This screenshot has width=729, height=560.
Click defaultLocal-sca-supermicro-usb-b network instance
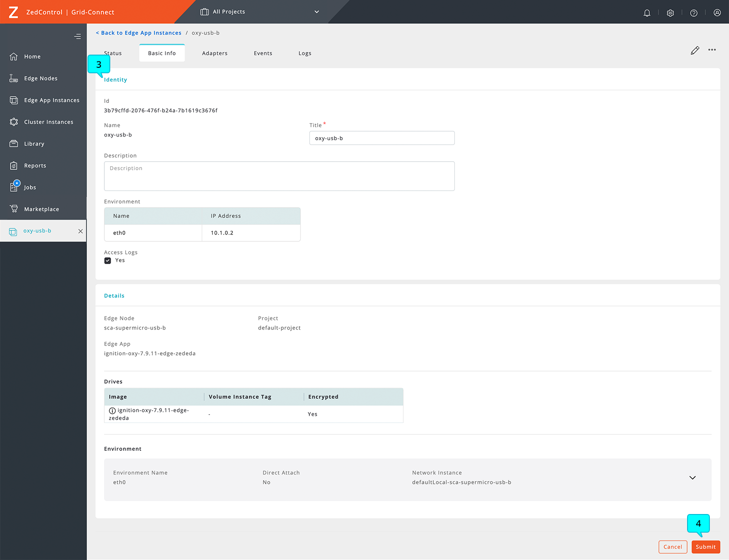(x=462, y=482)
